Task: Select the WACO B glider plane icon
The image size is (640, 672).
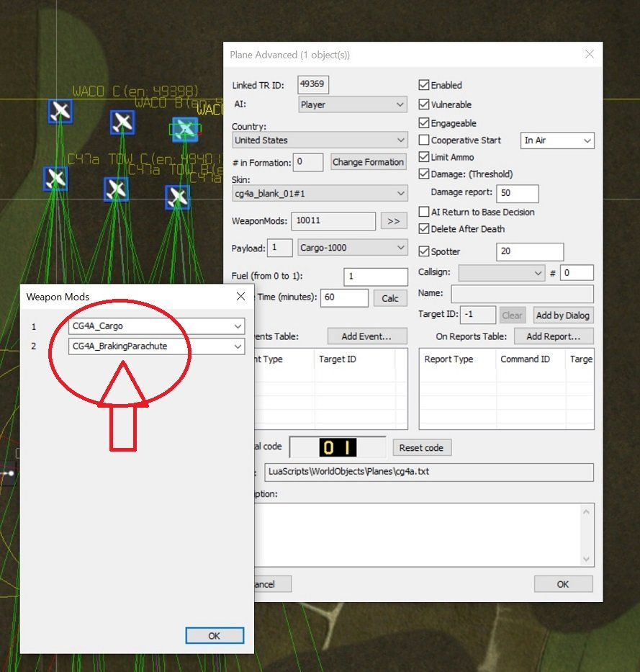Action: click(x=122, y=122)
